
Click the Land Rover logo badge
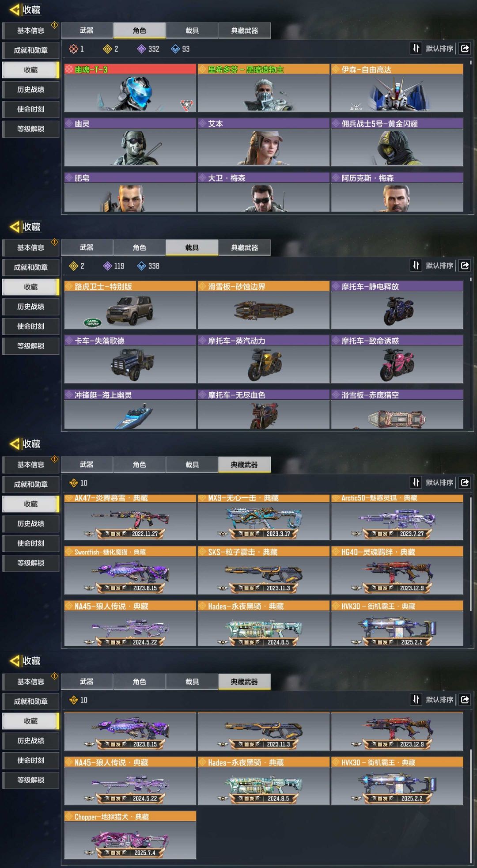coord(92,322)
